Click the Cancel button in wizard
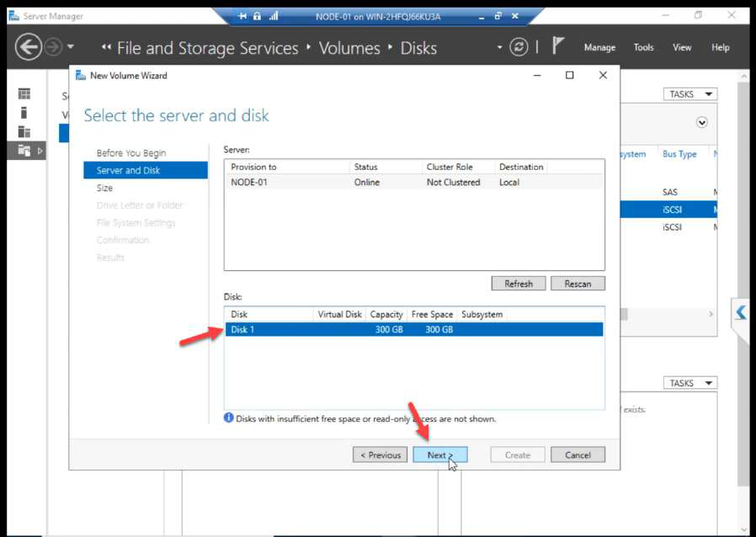This screenshot has height=537, width=756. (x=578, y=455)
